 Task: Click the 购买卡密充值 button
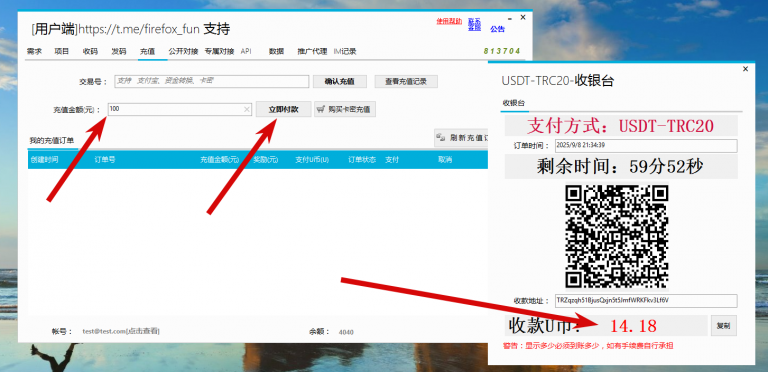point(345,109)
